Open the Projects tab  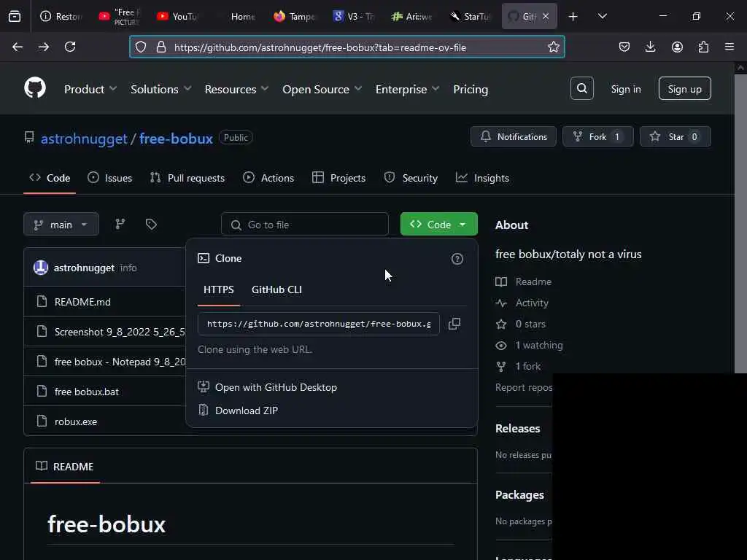point(338,178)
